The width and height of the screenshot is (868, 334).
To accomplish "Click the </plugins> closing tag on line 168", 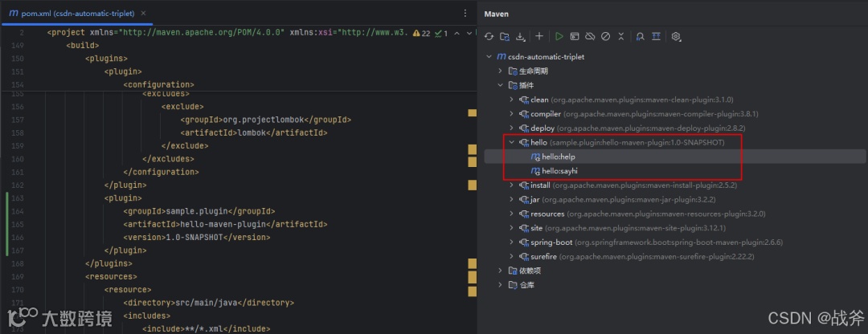I will point(108,263).
